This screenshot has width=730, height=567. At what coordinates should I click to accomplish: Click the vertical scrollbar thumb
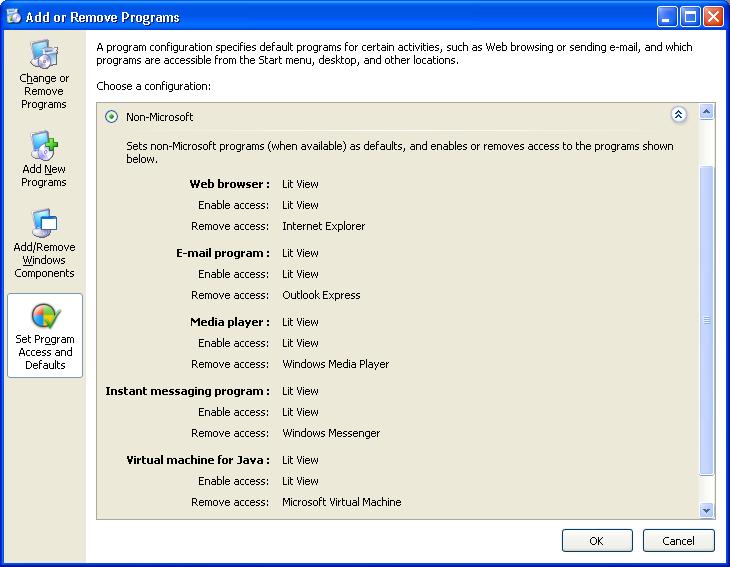706,320
